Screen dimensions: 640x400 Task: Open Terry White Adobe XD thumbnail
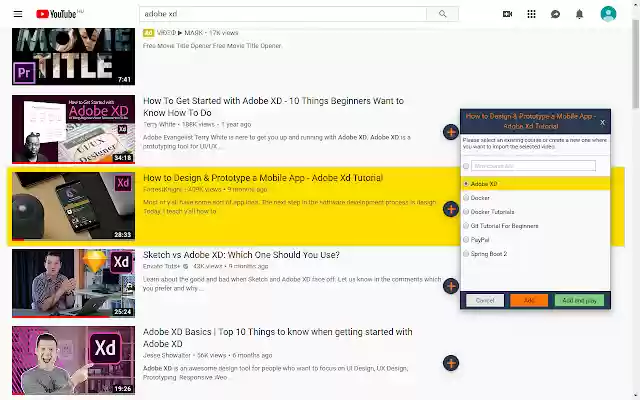[x=73, y=129]
